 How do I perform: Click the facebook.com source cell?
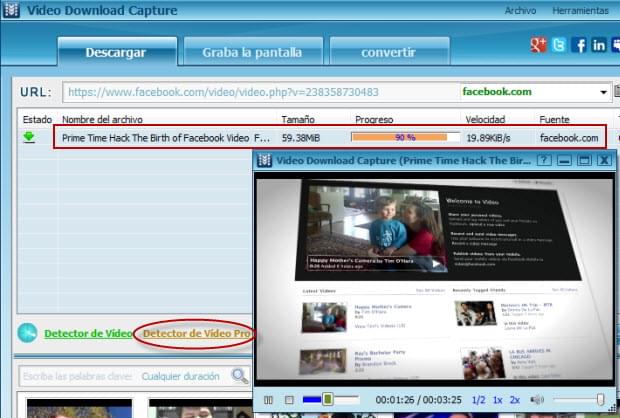(x=569, y=138)
